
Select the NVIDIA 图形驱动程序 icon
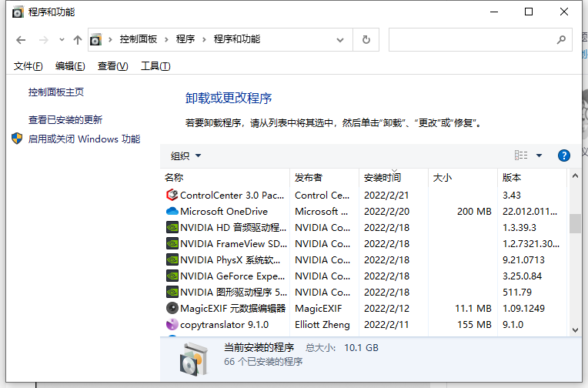point(172,292)
